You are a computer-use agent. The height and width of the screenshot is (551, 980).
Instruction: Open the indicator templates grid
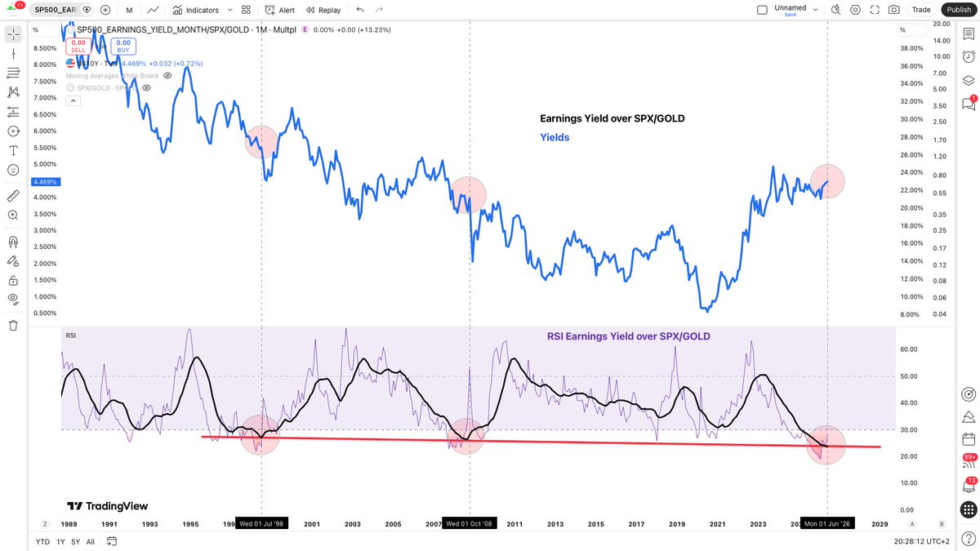tap(247, 10)
